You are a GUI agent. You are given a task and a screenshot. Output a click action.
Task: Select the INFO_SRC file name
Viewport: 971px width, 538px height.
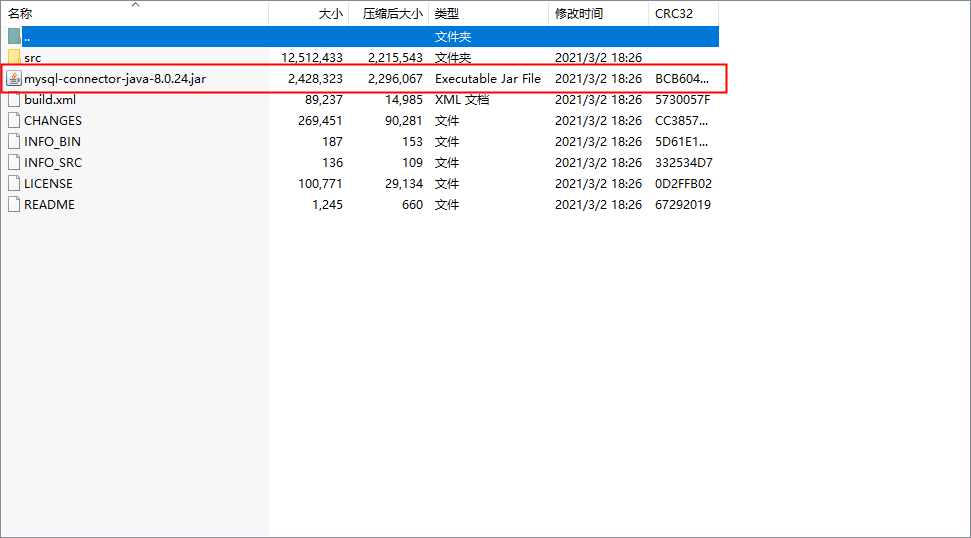point(53,163)
